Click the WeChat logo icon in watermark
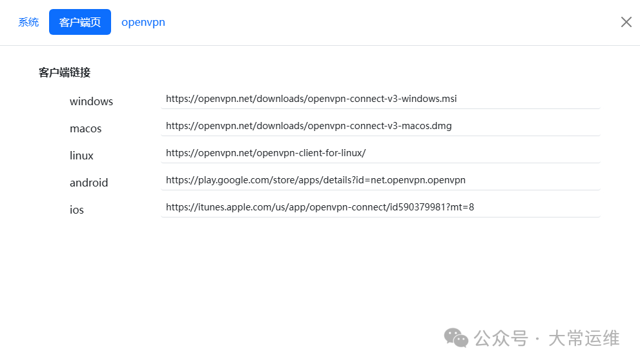 tap(456, 338)
